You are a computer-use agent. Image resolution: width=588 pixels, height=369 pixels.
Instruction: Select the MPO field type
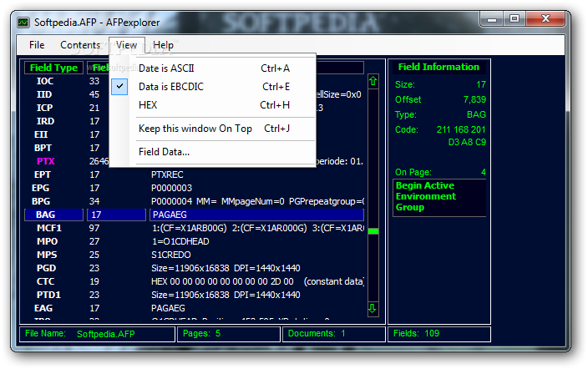47,241
